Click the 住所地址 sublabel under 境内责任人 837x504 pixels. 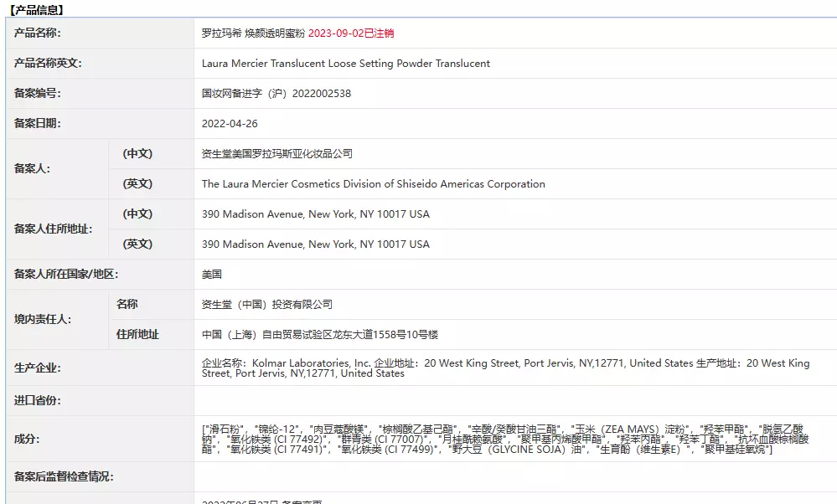point(137,334)
